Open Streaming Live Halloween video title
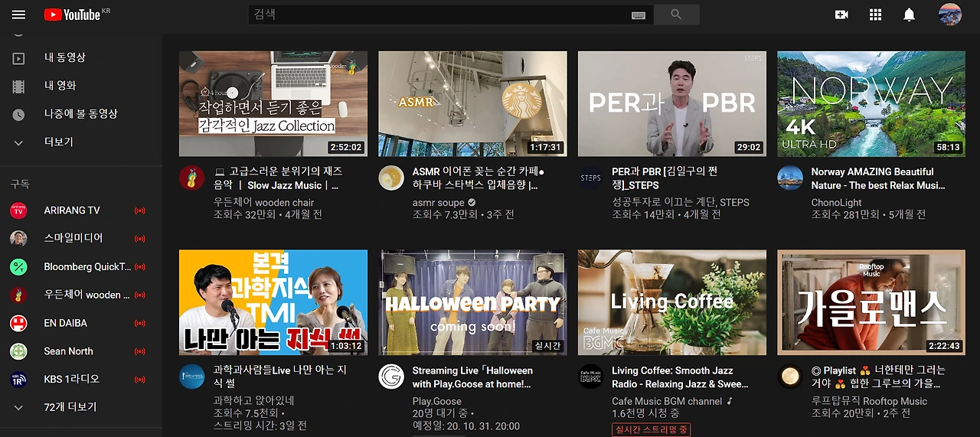 (x=472, y=377)
